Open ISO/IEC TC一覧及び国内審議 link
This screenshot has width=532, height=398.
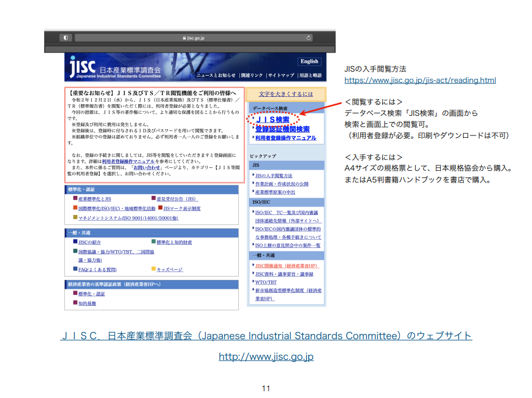tap(286, 213)
